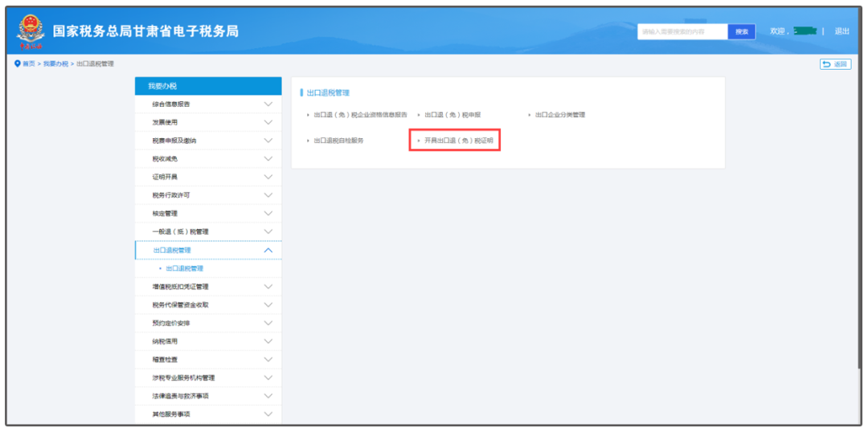Click the 我要办税 sidebar header

point(208,86)
